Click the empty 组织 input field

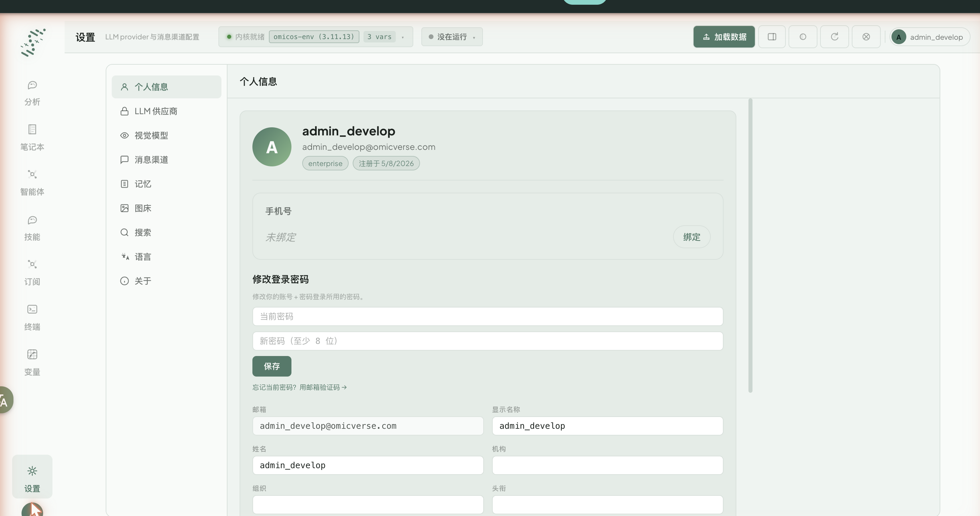pyautogui.click(x=368, y=505)
